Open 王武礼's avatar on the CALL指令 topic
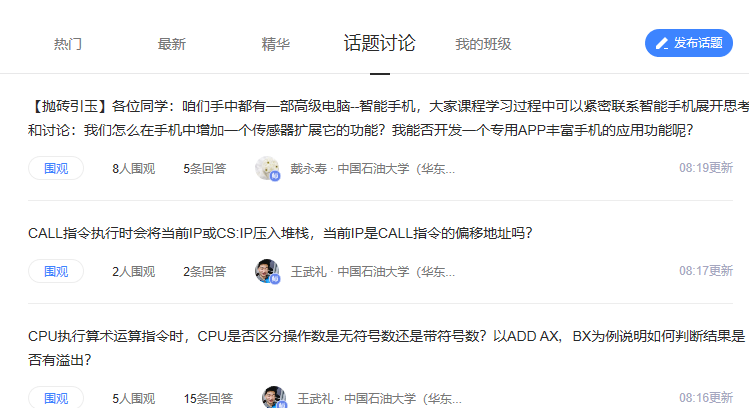Viewport: 749px width, 408px height. click(267, 271)
